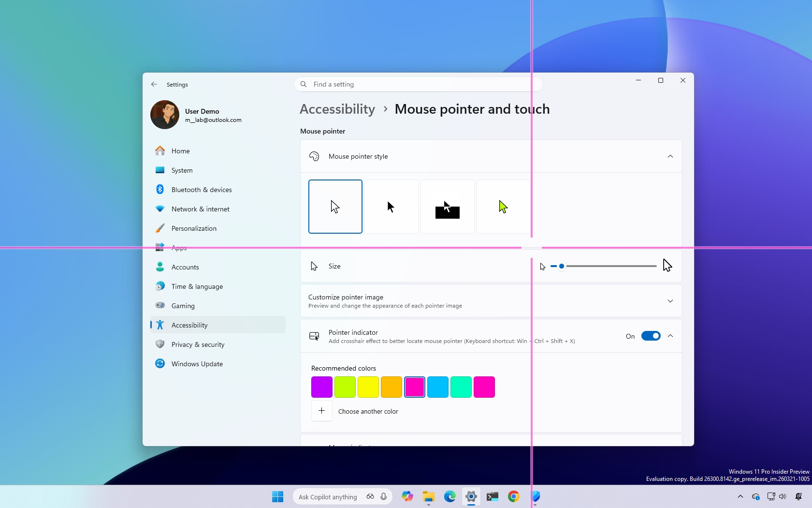Go to the Accounts page
812x508 pixels.
185,267
